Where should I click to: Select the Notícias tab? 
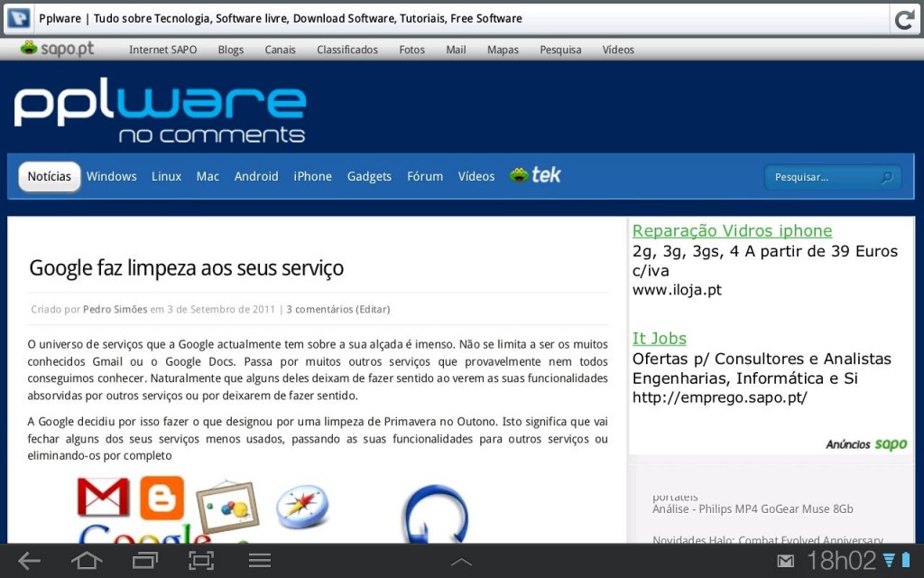click(x=50, y=176)
